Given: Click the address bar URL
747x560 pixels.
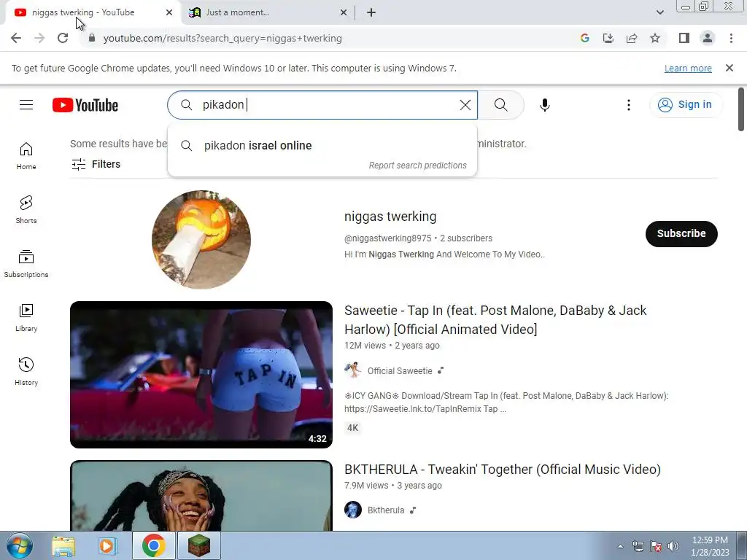Looking at the screenshot, I should (x=222, y=38).
